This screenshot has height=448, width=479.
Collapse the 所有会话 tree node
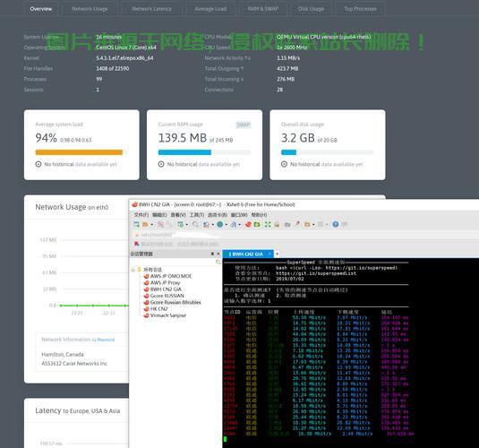(133, 270)
